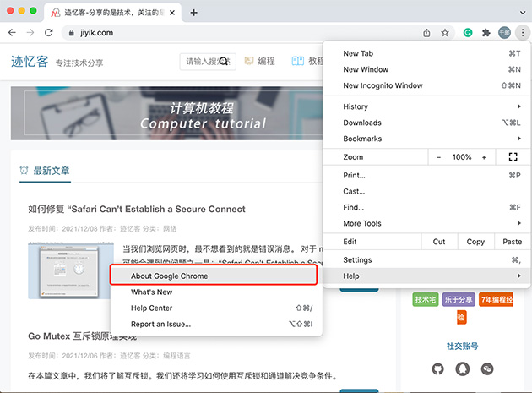Click the site search input field

pos(208,62)
